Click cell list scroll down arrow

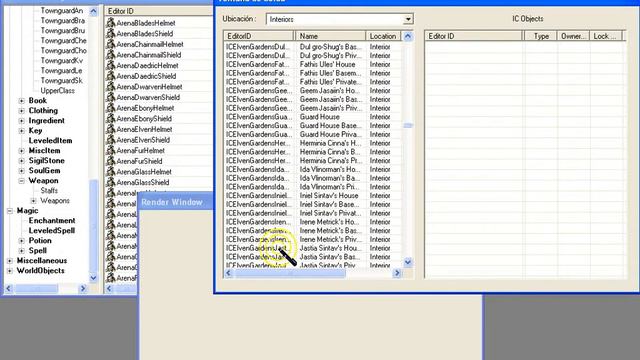pos(408,262)
